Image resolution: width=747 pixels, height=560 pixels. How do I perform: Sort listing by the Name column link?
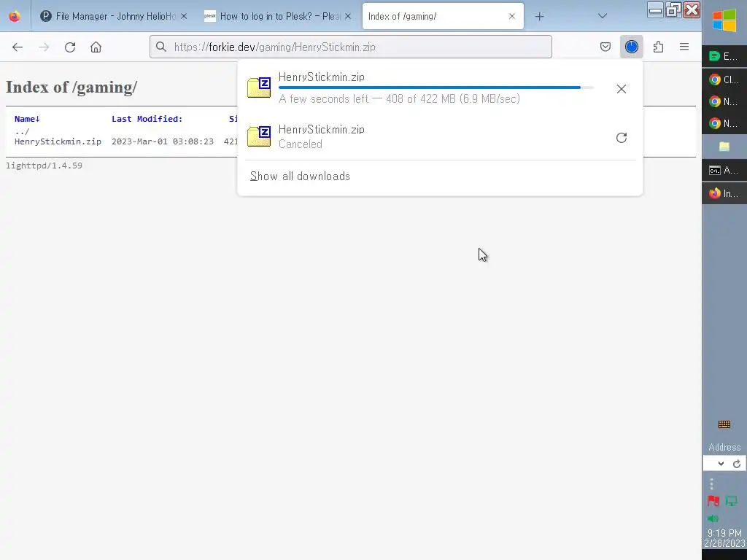pyautogui.click(x=27, y=119)
